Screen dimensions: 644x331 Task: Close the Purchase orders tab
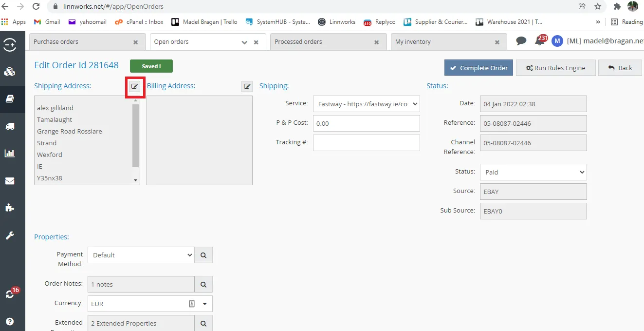pyautogui.click(x=136, y=42)
